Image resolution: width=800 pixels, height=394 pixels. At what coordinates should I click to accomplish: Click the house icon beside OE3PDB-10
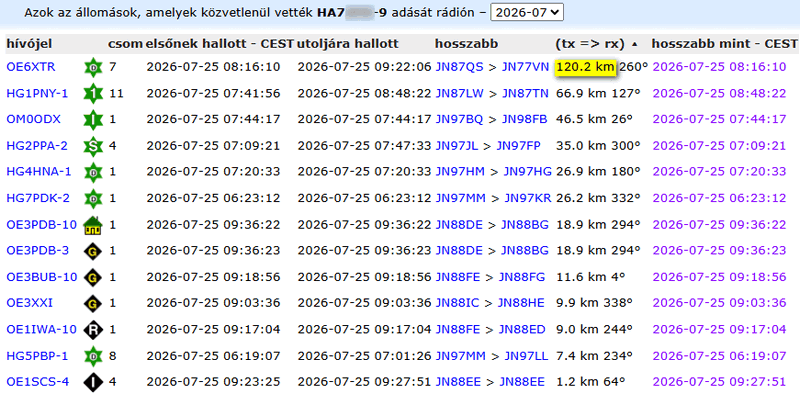tap(93, 225)
